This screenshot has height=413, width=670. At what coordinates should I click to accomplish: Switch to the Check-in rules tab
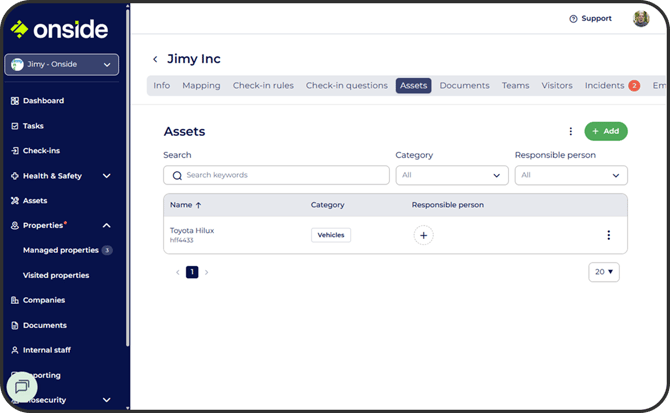263,85
